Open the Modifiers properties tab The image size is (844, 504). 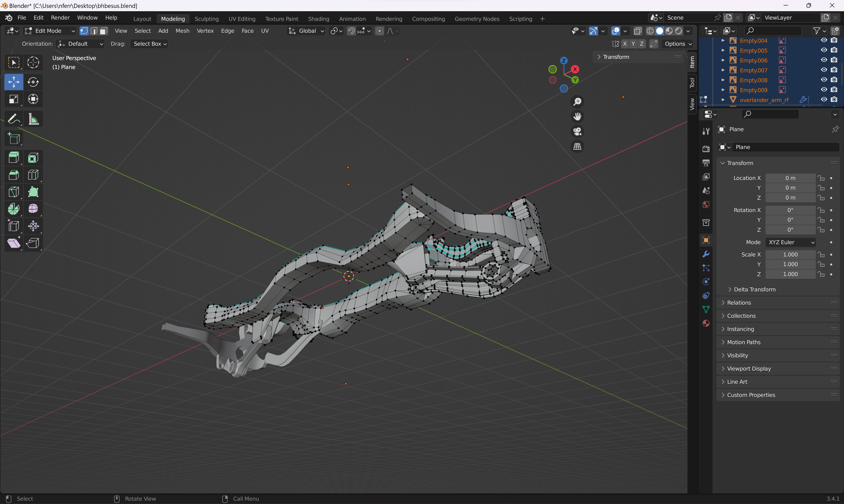click(706, 254)
